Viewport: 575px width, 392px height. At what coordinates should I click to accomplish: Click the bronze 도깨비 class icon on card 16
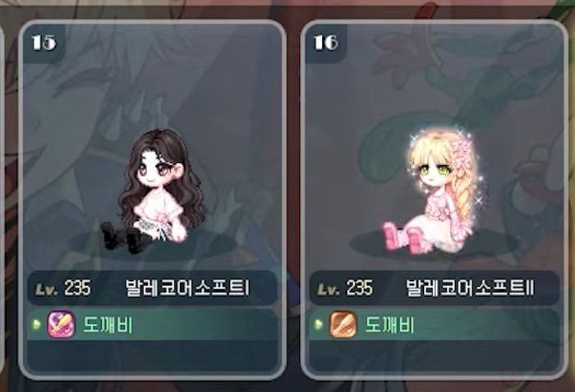343,324
